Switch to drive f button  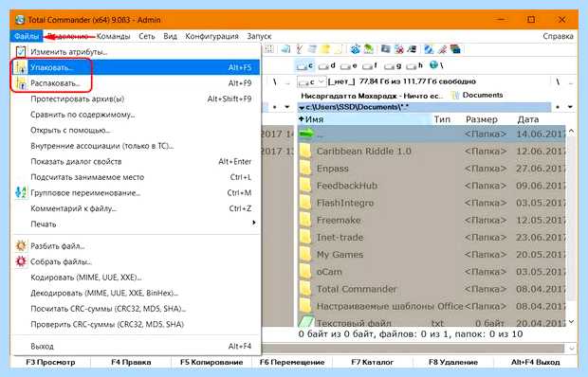370,66
